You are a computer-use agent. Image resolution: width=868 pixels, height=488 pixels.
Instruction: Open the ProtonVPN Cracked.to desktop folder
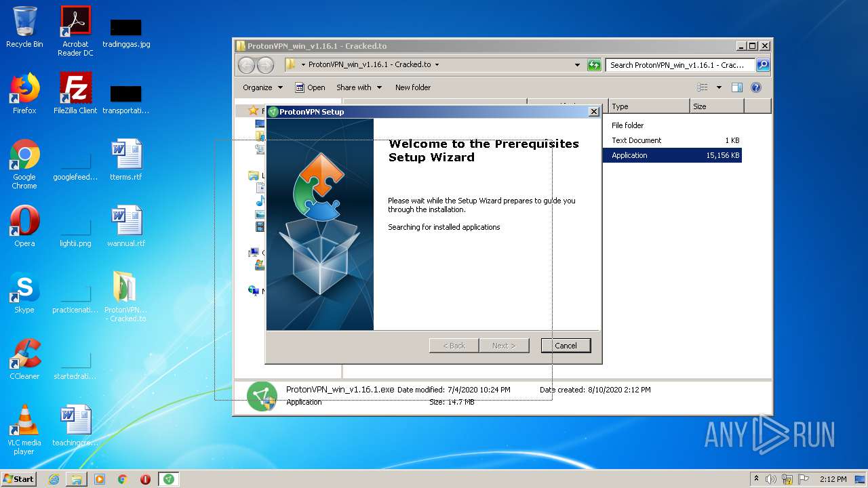[x=126, y=297]
